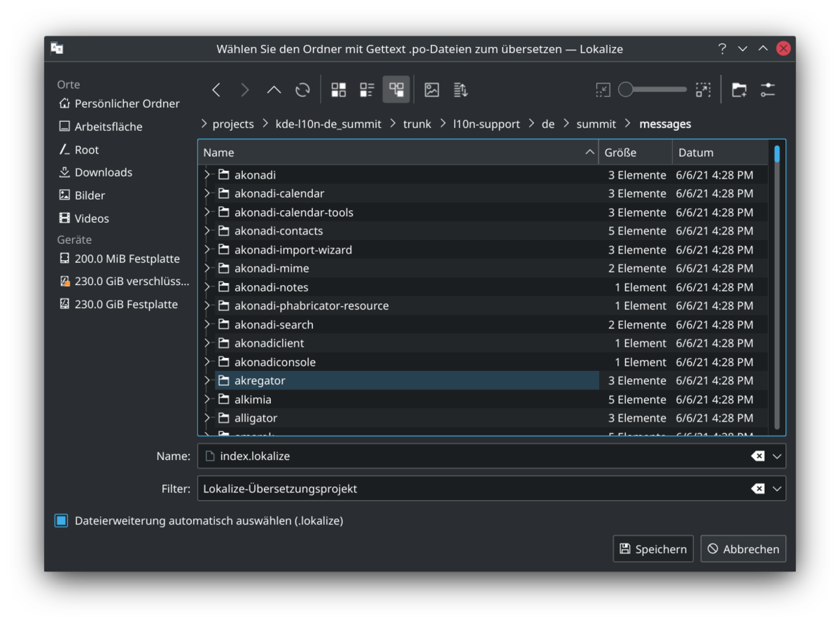
Task: Open the sorting options menu
Action: (461, 90)
